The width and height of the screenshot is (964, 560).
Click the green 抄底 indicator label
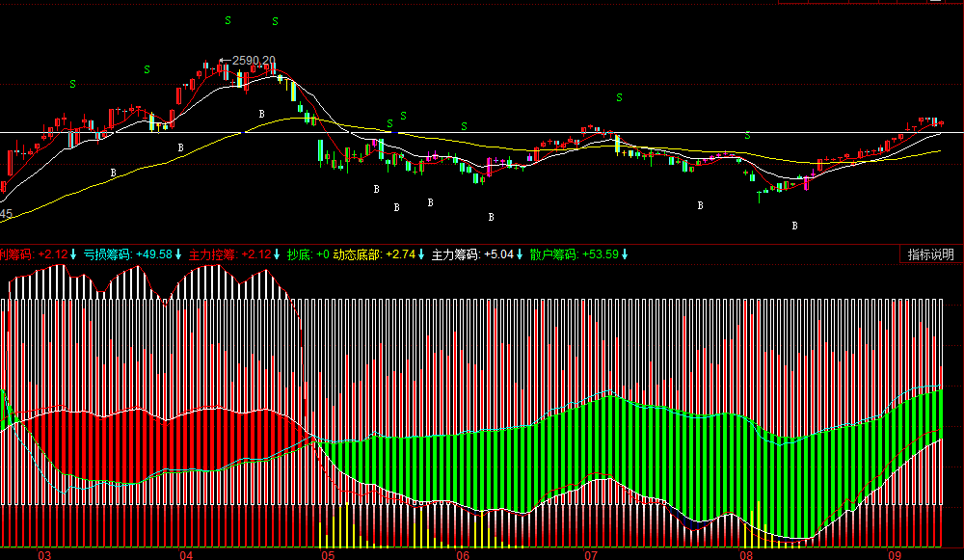click(x=298, y=254)
